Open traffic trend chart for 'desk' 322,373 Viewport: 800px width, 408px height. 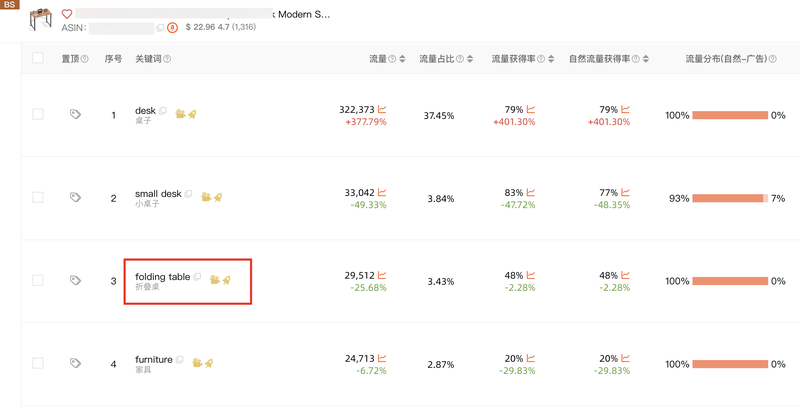[382, 109]
